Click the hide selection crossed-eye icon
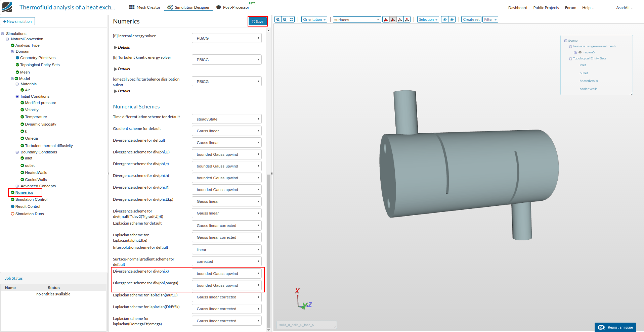The height and width of the screenshot is (332, 644). click(444, 19)
